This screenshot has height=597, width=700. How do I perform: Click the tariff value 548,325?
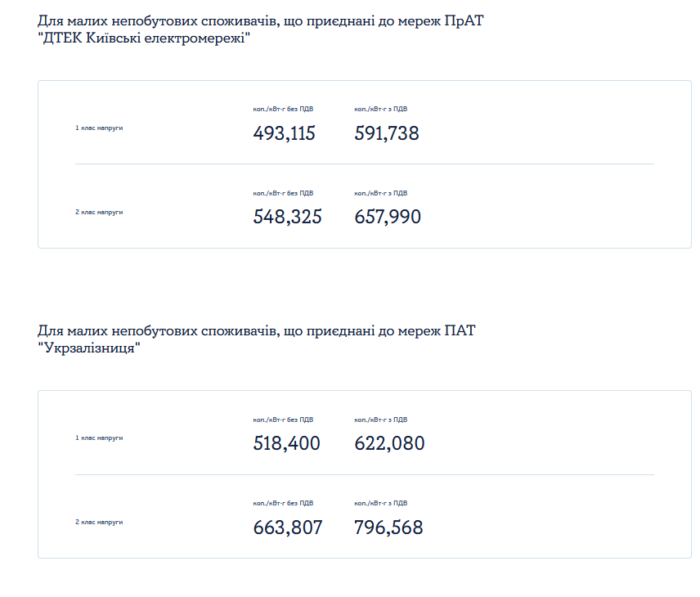(287, 217)
